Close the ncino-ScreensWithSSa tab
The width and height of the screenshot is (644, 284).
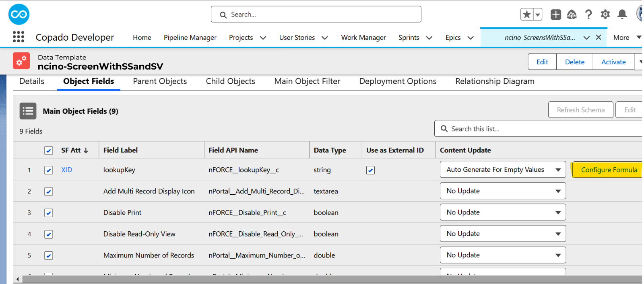point(599,37)
